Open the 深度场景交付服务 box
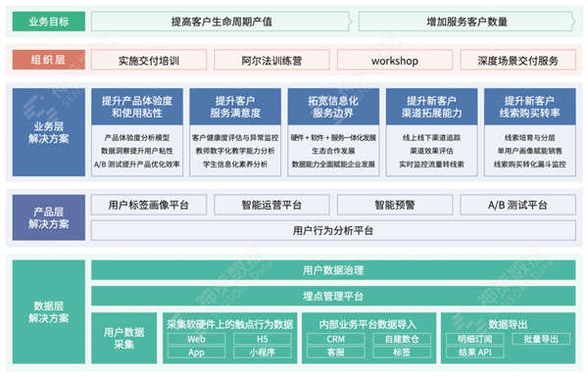 (517, 60)
